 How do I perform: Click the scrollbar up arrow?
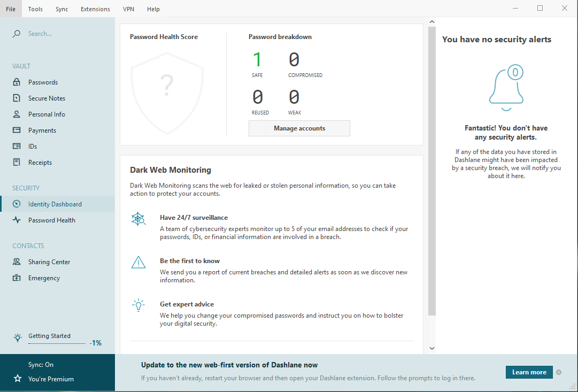click(x=432, y=22)
